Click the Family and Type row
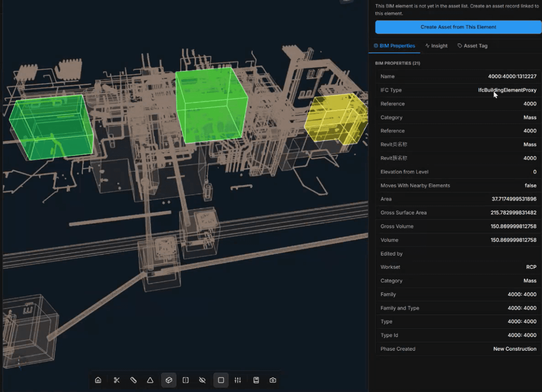The height and width of the screenshot is (392, 542). pos(458,308)
